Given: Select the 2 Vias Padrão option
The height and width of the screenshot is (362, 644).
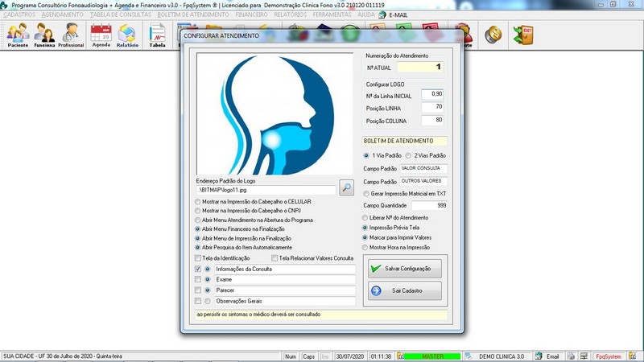Looking at the screenshot, I should [408, 155].
